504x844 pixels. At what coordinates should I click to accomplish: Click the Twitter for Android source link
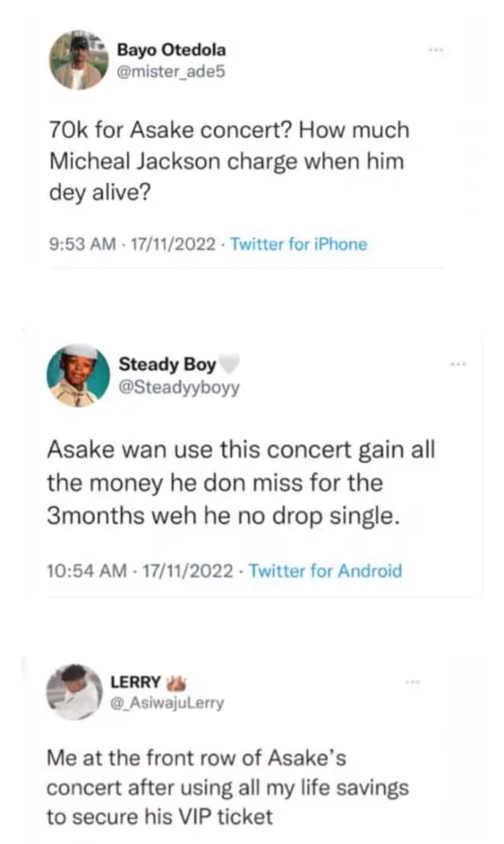click(326, 570)
